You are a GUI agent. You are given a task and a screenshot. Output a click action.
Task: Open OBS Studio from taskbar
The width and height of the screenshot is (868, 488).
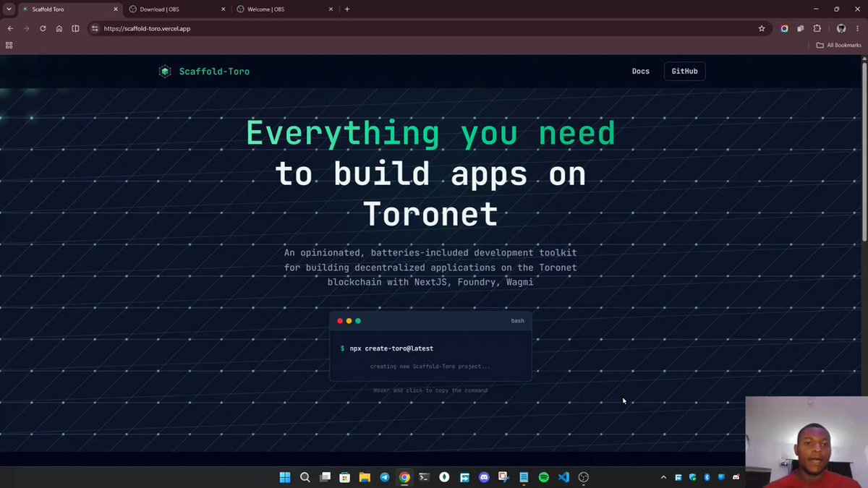(584, 477)
